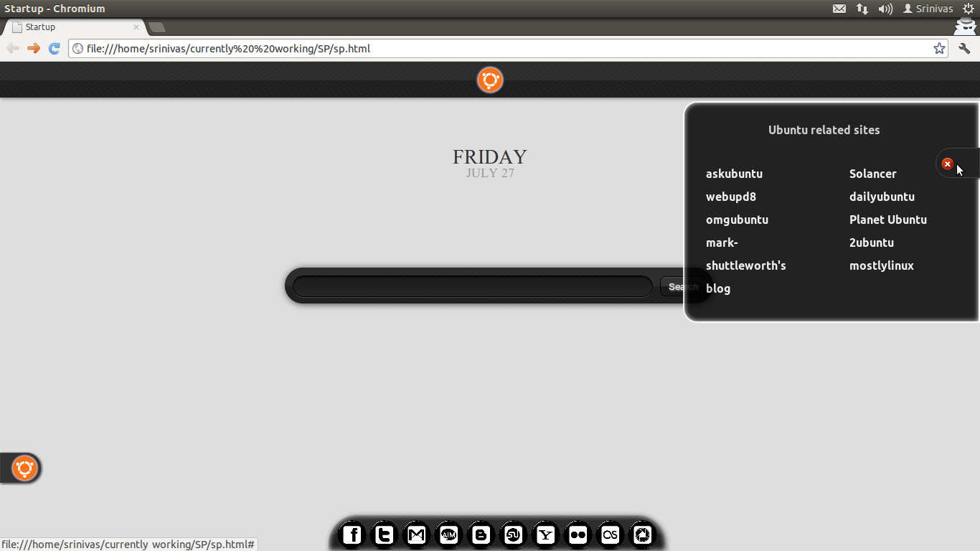980x551 pixels.
Task: Open a new tab with the tab button
Action: (x=156, y=27)
